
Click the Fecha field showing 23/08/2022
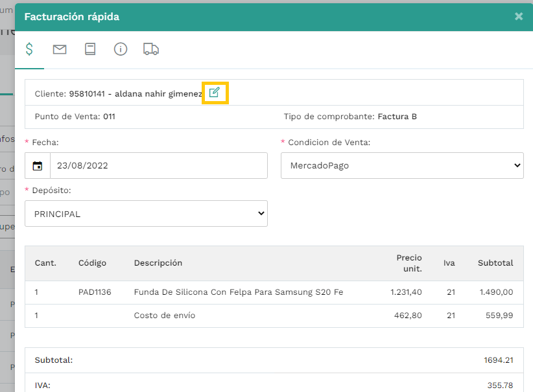159,166
